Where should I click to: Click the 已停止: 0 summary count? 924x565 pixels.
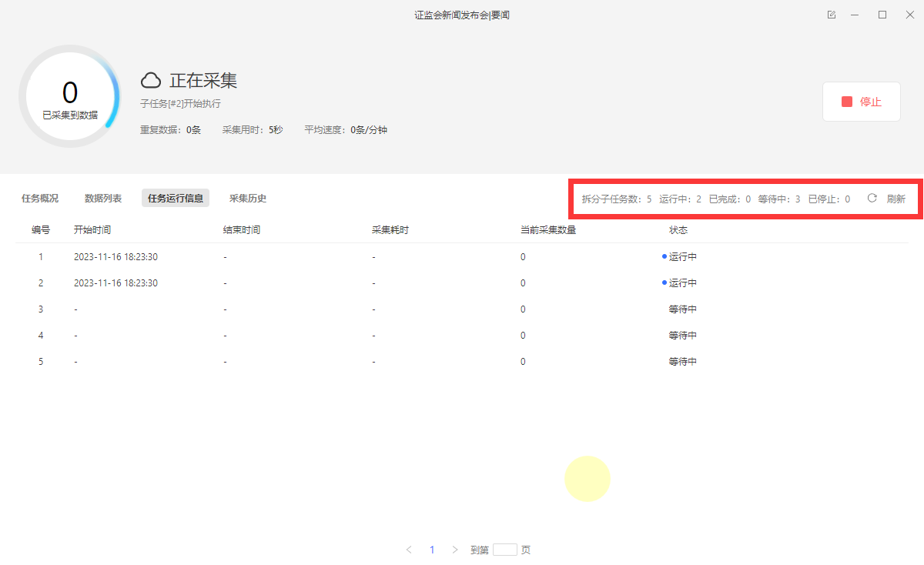pyautogui.click(x=829, y=199)
